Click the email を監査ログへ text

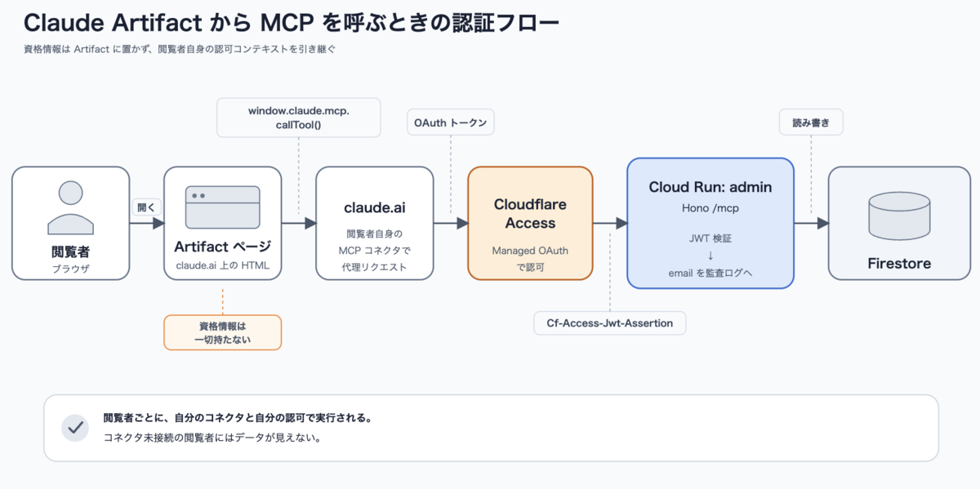point(710,273)
